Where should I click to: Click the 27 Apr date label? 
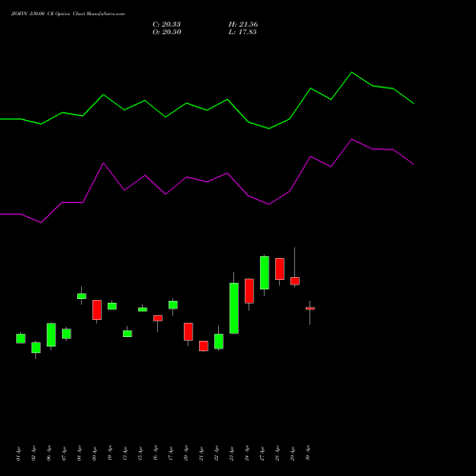point(262,453)
